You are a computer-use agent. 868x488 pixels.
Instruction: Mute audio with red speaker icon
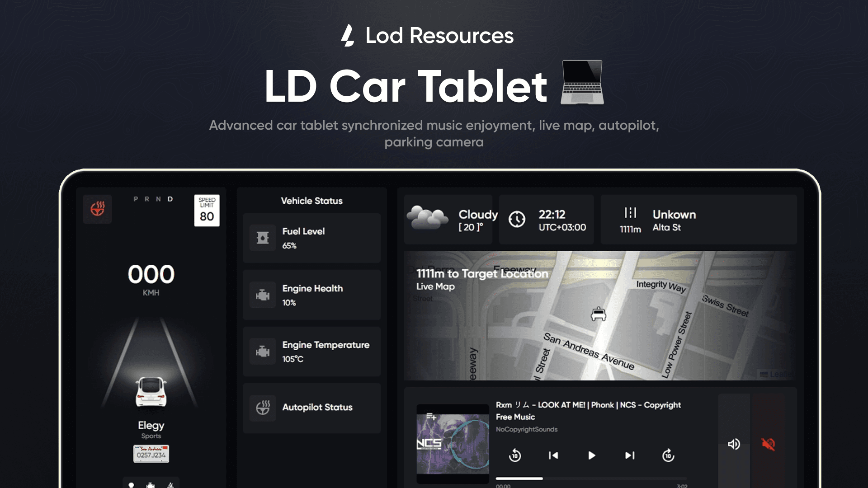768,444
